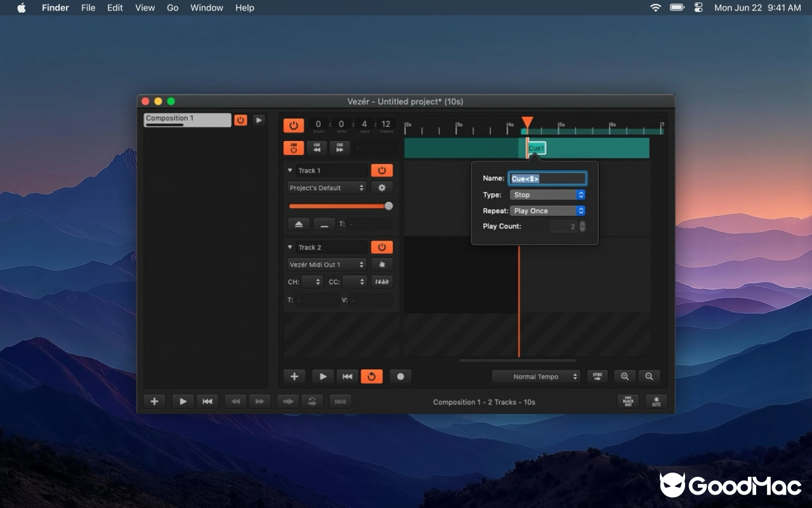Open the Apple menu
Image resolution: width=812 pixels, height=508 pixels.
tap(22, 8)
